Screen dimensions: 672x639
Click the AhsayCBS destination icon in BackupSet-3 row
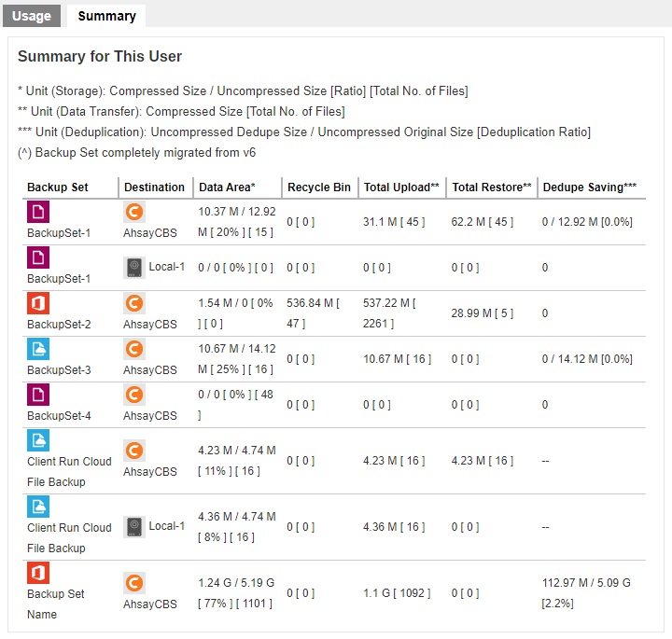click(134, 349)
